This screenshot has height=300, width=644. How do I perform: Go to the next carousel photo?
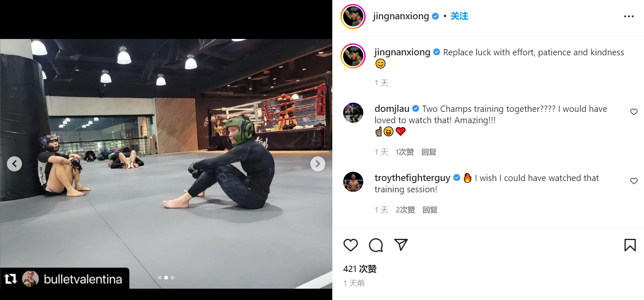click(x=318, y=164)
